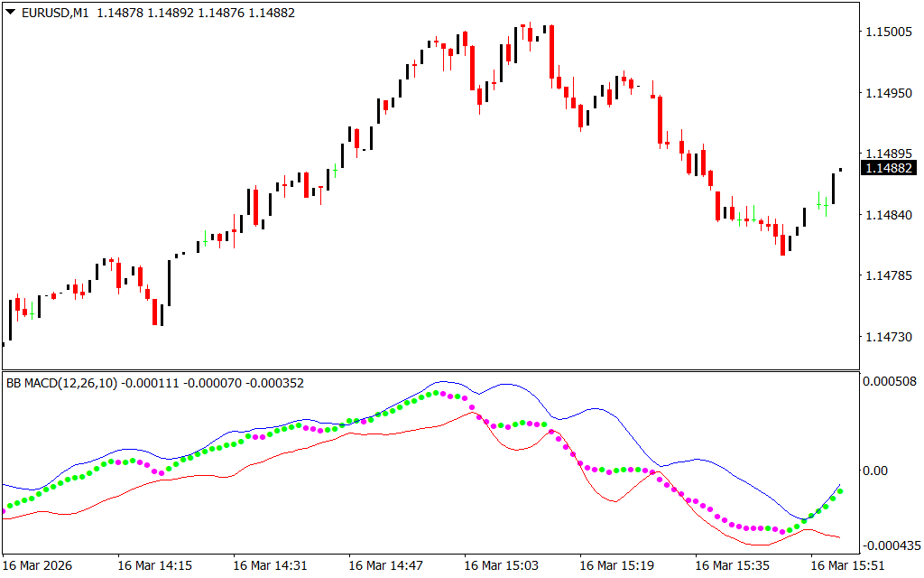
Task: Click the 1.14785 price scale label
Action: (888, 275)
